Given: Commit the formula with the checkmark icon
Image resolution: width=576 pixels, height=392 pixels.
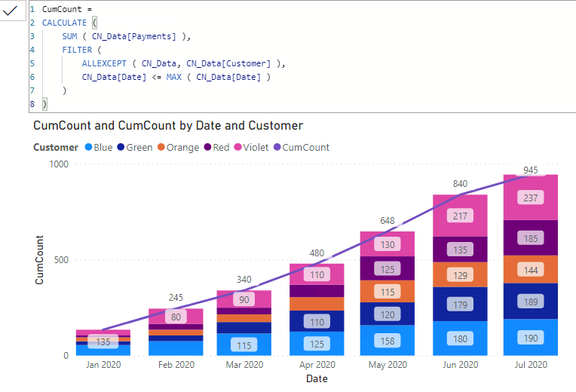Looking at the screenshot, I should point(10,11).
